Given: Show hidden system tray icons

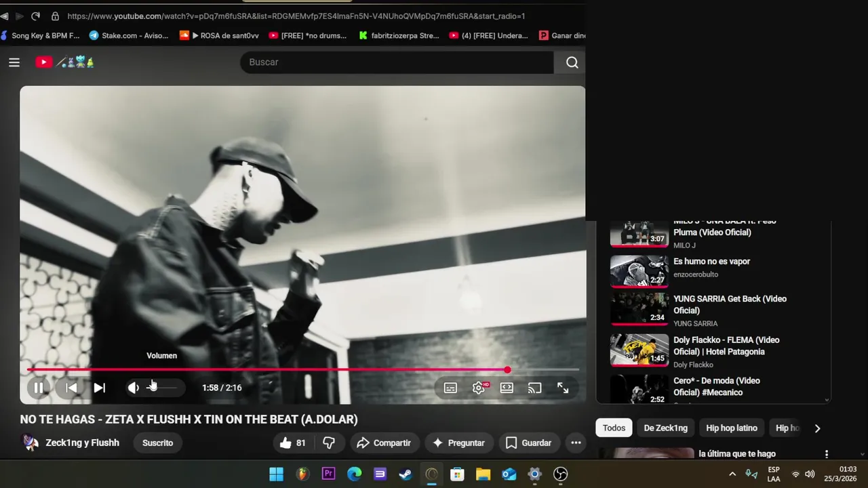Looking at the screenshot, I should pos(732,474).
